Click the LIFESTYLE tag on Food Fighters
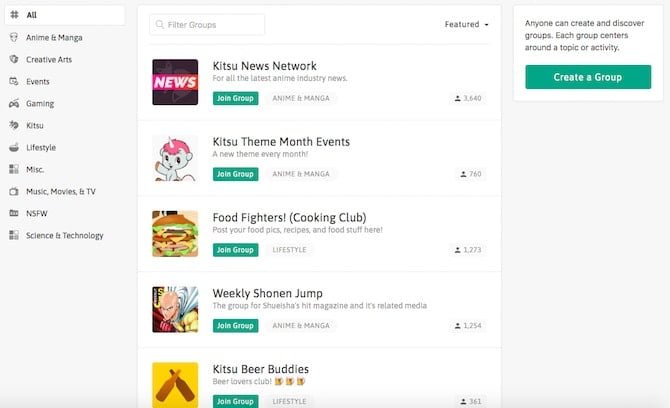This screenshot has width=670, height=408. pos(290,250)
